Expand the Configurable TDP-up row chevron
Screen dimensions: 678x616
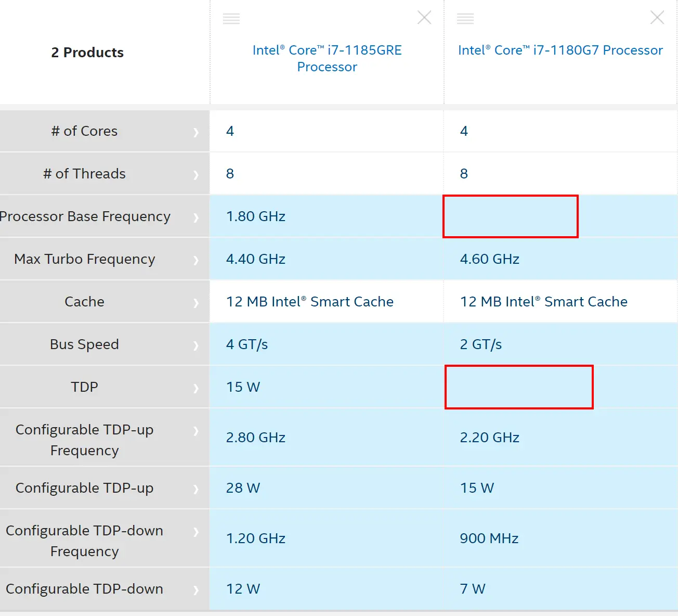point(196,489)
